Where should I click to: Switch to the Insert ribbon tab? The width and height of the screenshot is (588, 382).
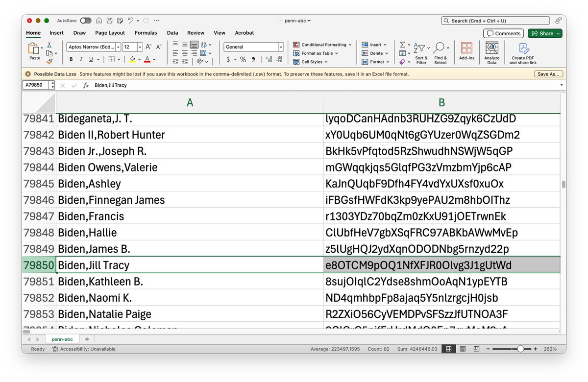[56, 33]
